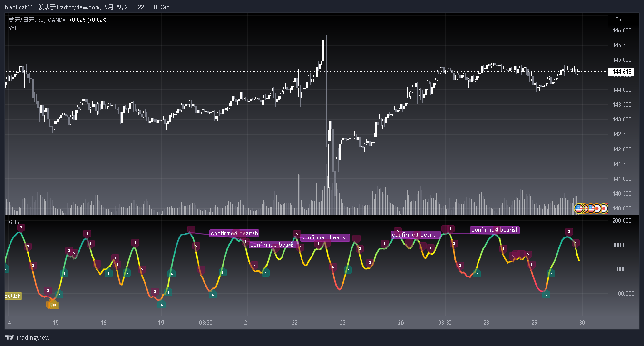
Task: Click bold date 19 on time axis
Action: pyautogui.click(x=161, y=323)
